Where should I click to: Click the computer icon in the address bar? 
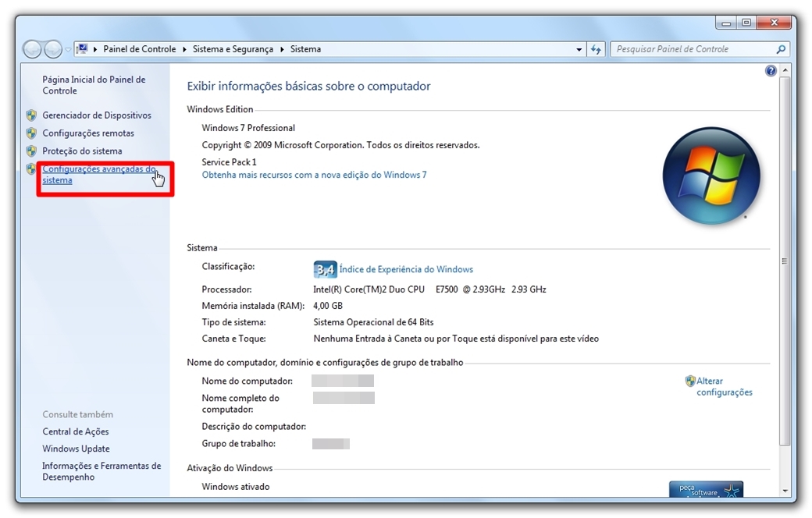(82, 49)
